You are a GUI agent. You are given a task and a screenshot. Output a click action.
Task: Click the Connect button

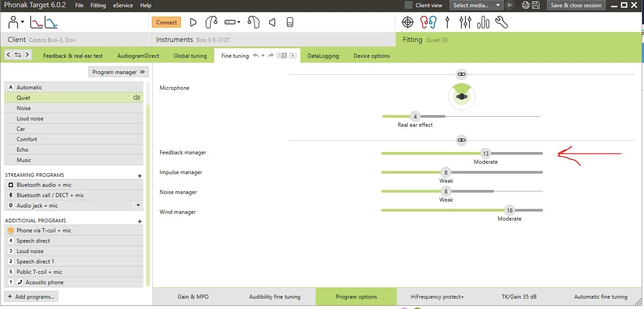click(x=166, y=22)
